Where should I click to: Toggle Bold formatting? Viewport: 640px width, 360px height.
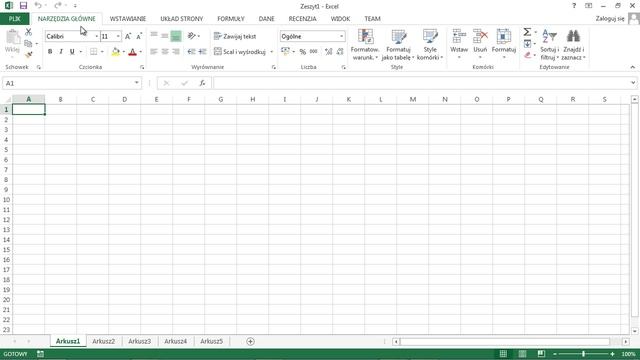tap(50, 52)
